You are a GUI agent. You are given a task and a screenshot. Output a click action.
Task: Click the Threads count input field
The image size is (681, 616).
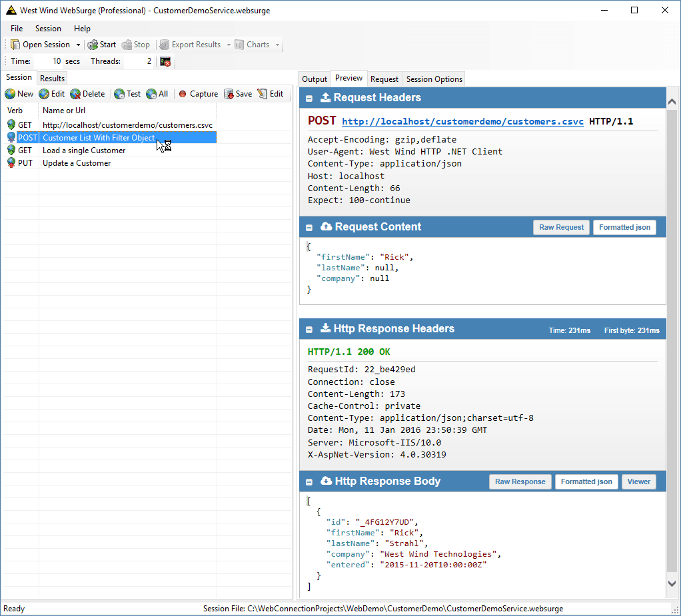click(x=139, y=61)
